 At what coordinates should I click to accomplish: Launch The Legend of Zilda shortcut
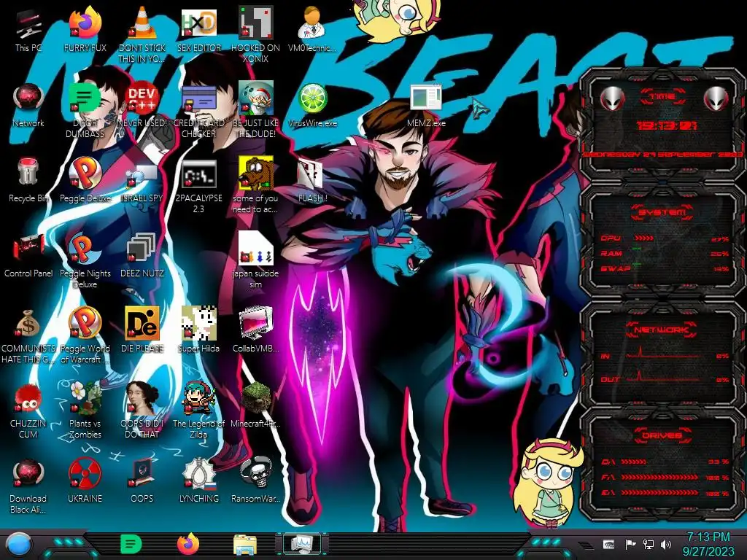pyautogui.click(x=198, y=411)
